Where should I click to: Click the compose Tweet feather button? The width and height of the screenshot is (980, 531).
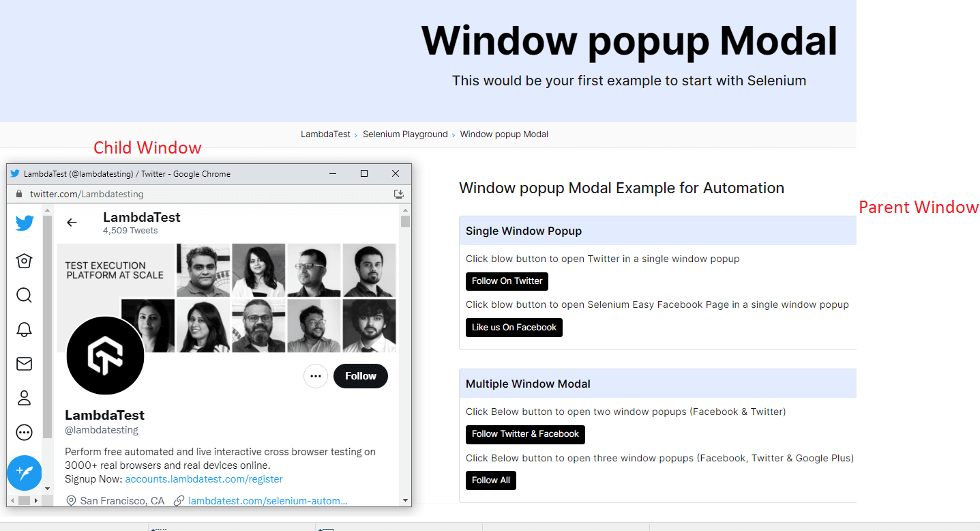click(24, 472)
